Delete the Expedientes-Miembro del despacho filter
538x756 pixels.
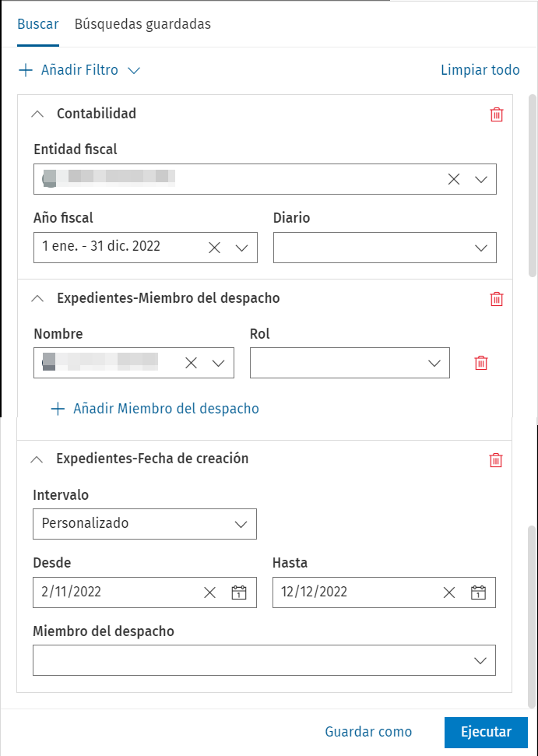[x=497, y=299]
